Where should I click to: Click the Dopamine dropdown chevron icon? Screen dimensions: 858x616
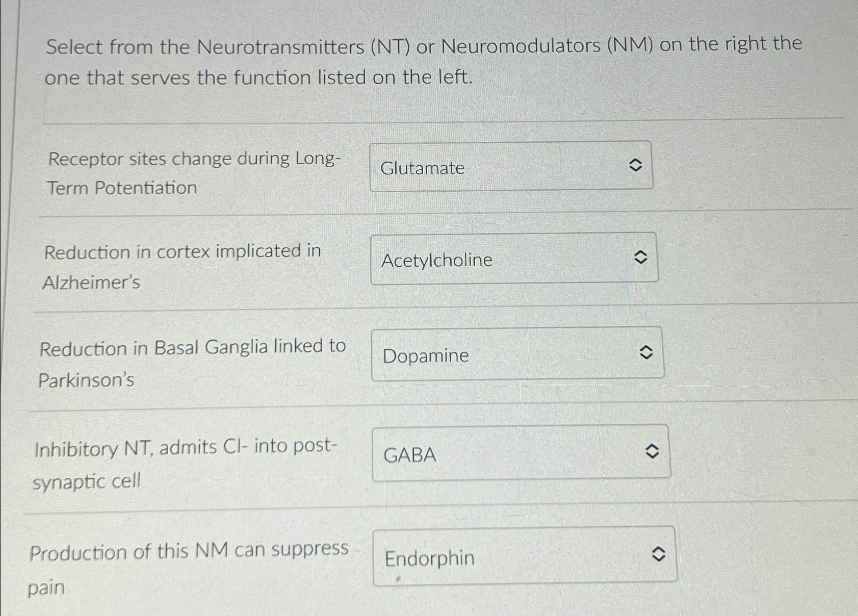tap(645, 353)
